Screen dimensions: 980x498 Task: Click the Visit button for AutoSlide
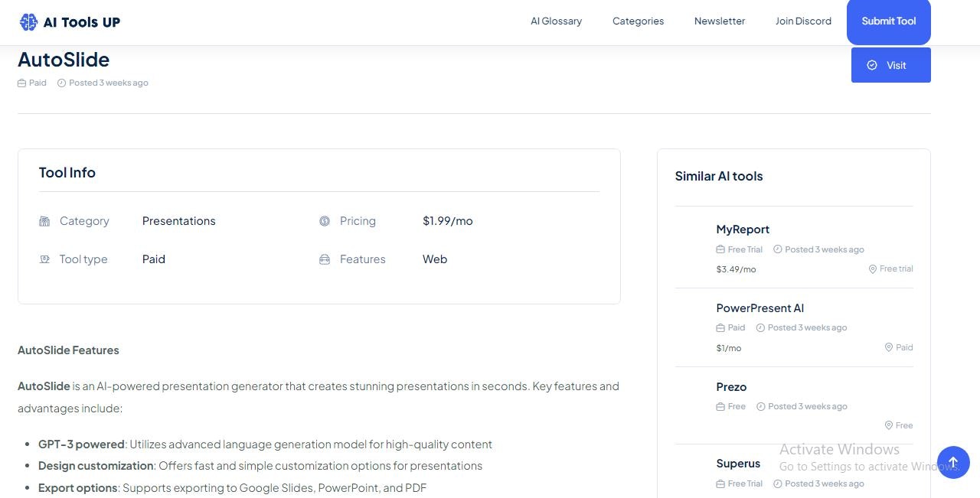click(x=891, y=65)
